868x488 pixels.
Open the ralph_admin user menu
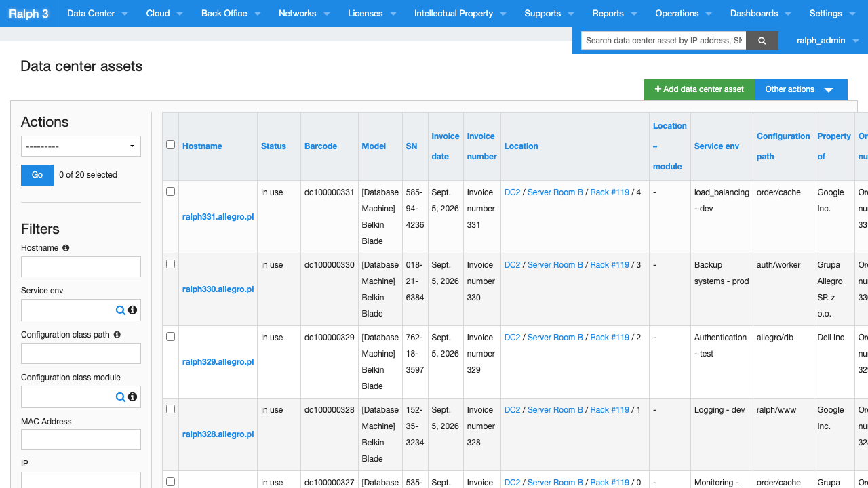pos(827,41)
